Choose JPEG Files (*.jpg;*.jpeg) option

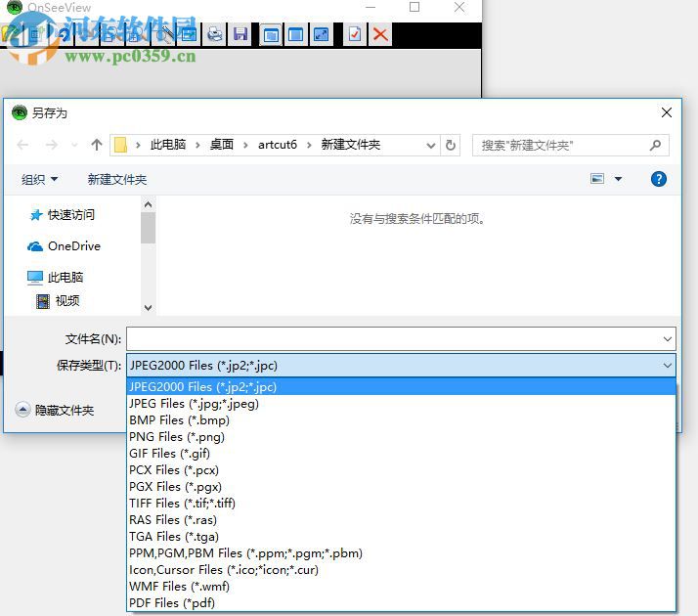coord(401,404)
